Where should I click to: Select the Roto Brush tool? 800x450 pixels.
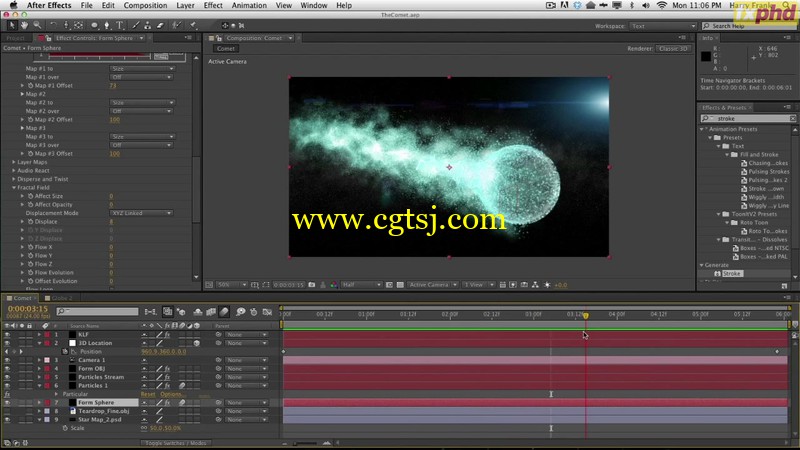click(177, 25)
